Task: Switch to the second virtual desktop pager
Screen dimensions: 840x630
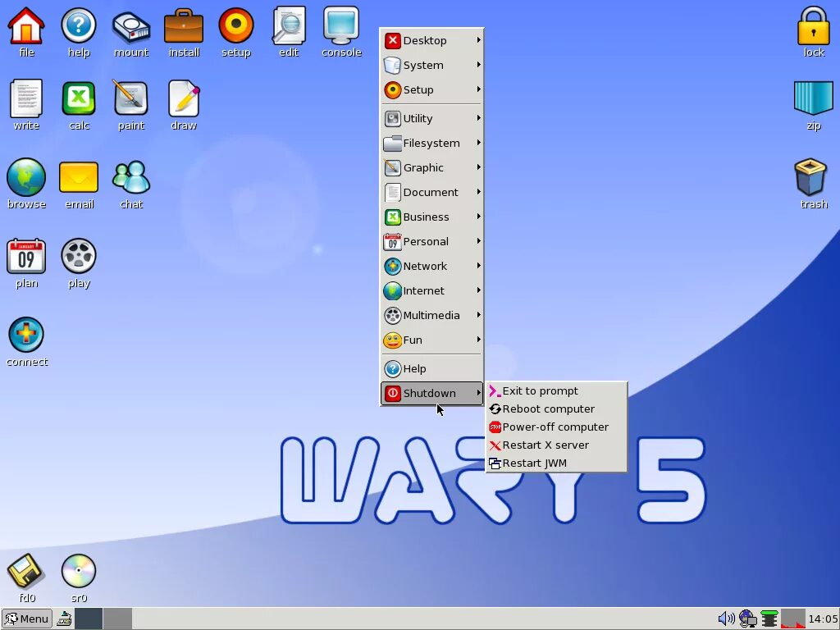Action: pos(117,619)
